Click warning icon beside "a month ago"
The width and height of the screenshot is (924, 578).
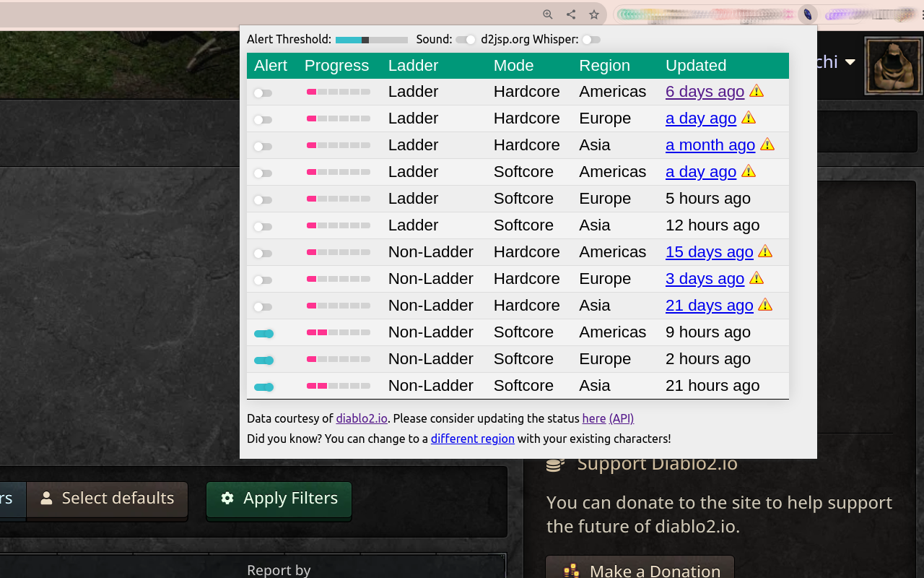pos(767,144)
